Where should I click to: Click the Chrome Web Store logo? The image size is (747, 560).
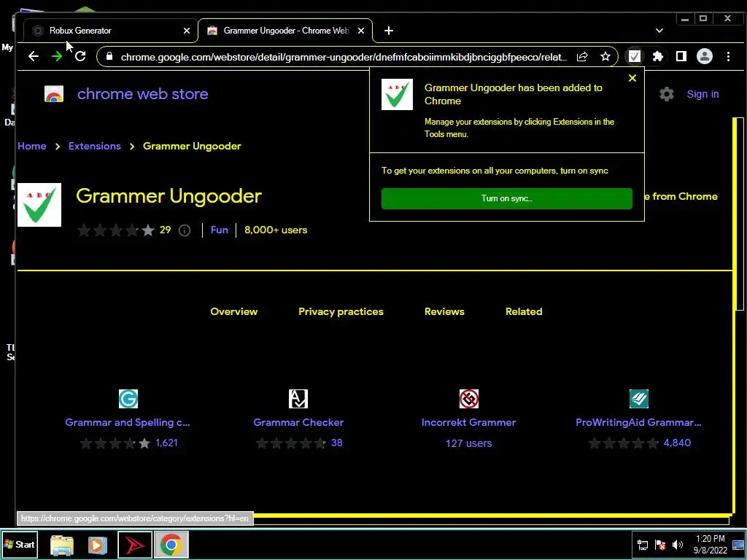(54, 94)
